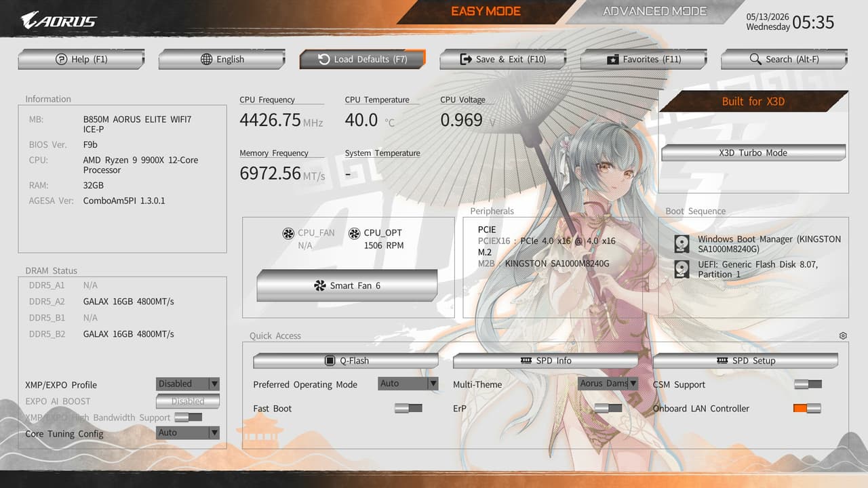Click the EXPO AI BOOST Disabled button
868x488 pixels.
(188, 401)
